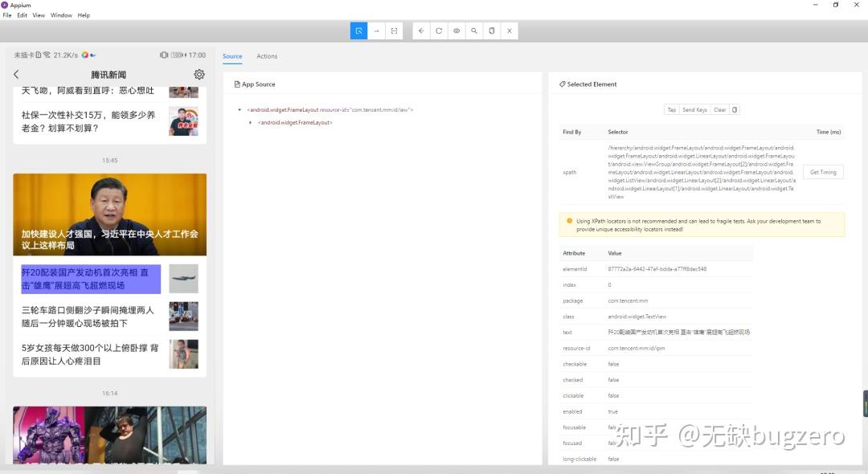
Task: Select headline 三轮车路口侧翻沙子
Action: [x=88, y=317]
